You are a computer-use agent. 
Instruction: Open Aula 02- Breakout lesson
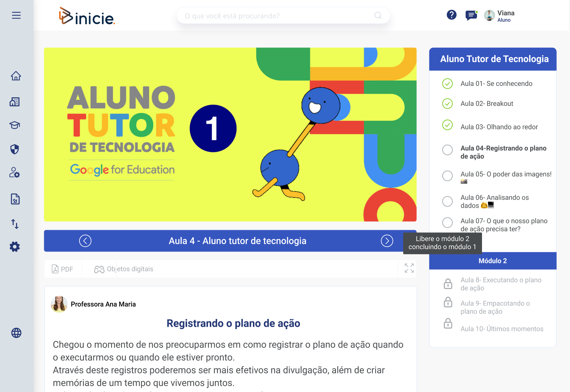point(487,103)
